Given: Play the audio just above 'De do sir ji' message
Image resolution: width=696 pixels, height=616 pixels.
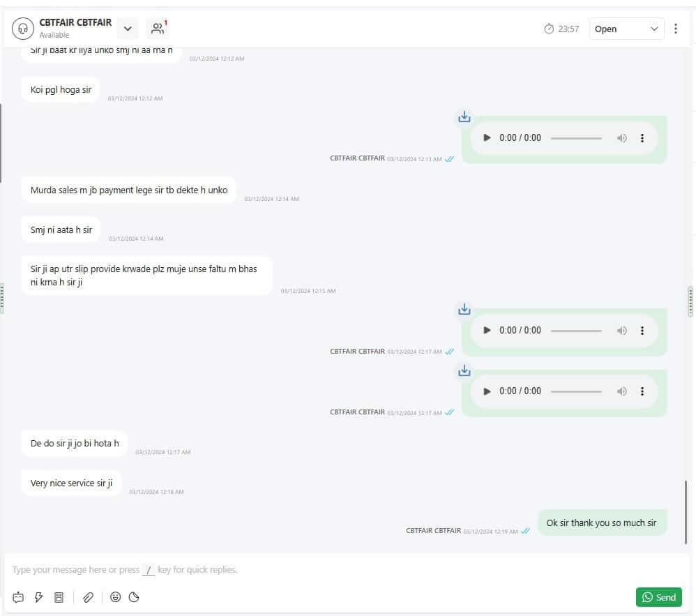Looking at the screenshot, I should coord(487,391).
